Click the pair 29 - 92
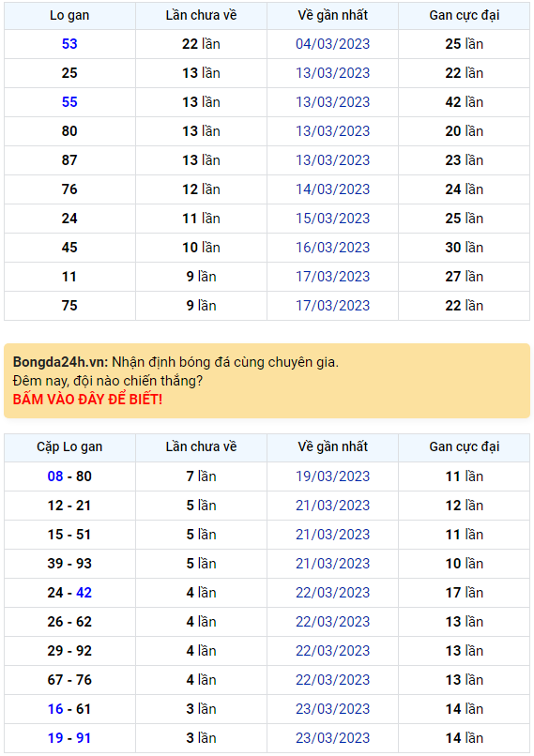 click(x=69, y=651)
